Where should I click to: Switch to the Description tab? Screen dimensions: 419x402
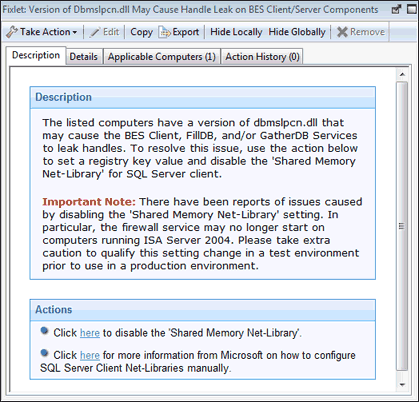coord(36,55)
